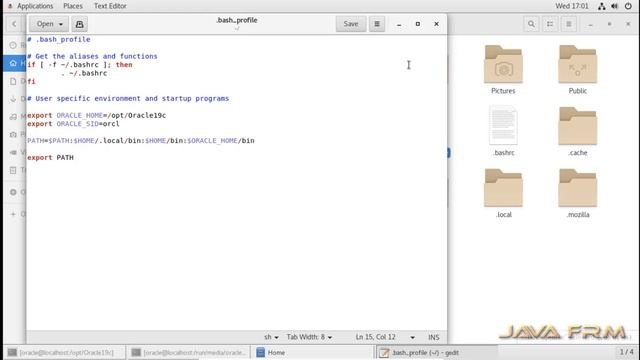
Task: Click the 'User specific environment' comment line
Action: [x=128, y=99]
